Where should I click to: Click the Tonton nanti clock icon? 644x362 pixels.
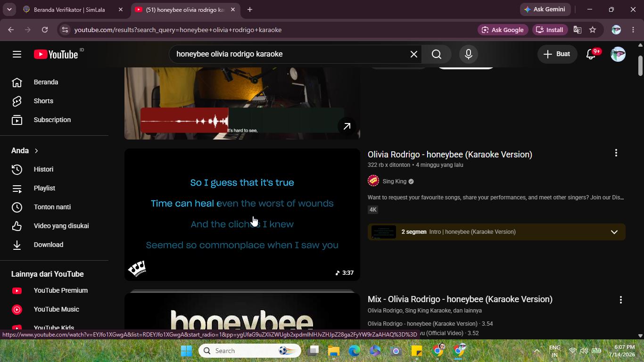17,207
